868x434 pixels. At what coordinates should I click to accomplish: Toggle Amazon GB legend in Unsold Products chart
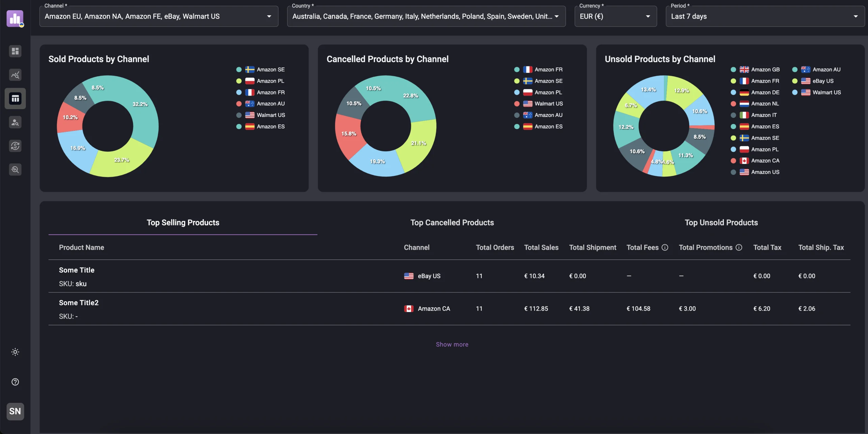pos(765,69)
